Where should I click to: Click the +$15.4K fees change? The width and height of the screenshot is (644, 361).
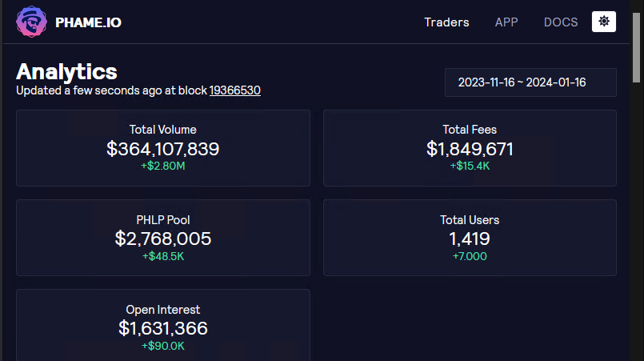pos(470,166)
